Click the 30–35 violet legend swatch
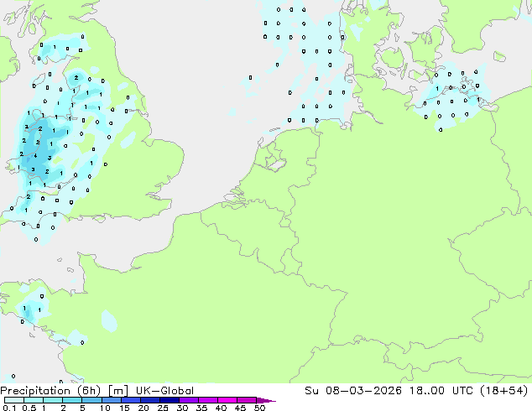 (x=188, y=400)
